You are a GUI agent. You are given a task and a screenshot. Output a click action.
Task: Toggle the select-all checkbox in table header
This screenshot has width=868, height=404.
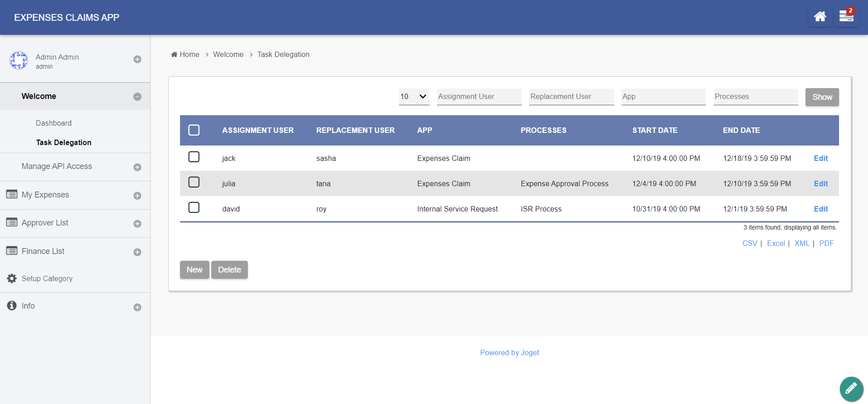[x=194, y=130]
